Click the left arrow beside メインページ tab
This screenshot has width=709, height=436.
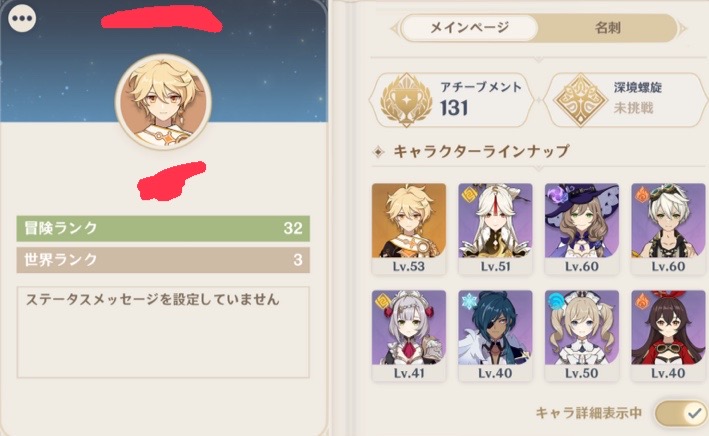395,28
